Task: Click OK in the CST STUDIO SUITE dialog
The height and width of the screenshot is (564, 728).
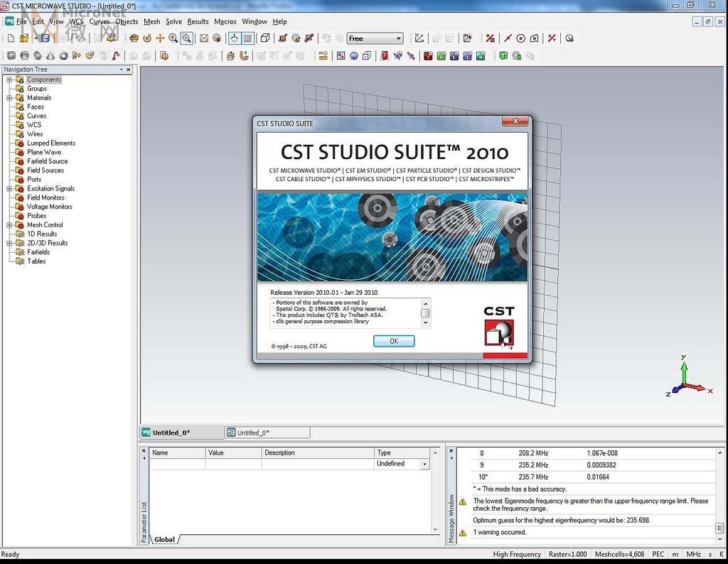Action: [x=394, y=341]
